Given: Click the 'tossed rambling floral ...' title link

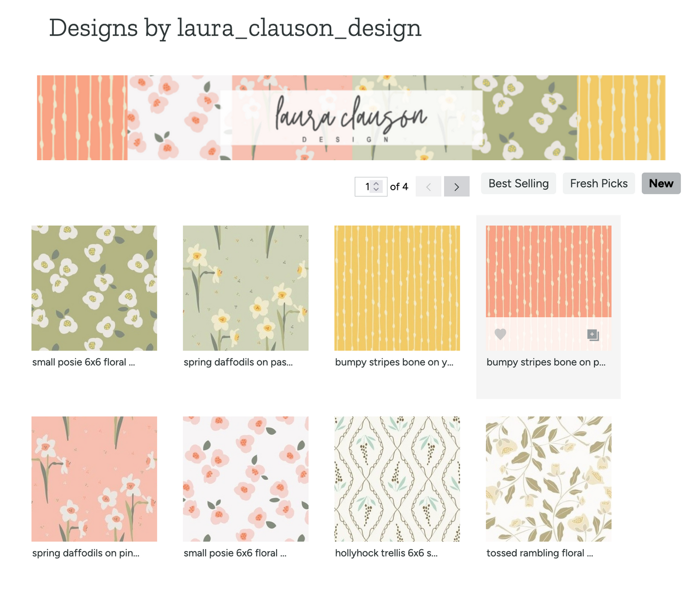Looking at the screenshot, I should (540, 553).
